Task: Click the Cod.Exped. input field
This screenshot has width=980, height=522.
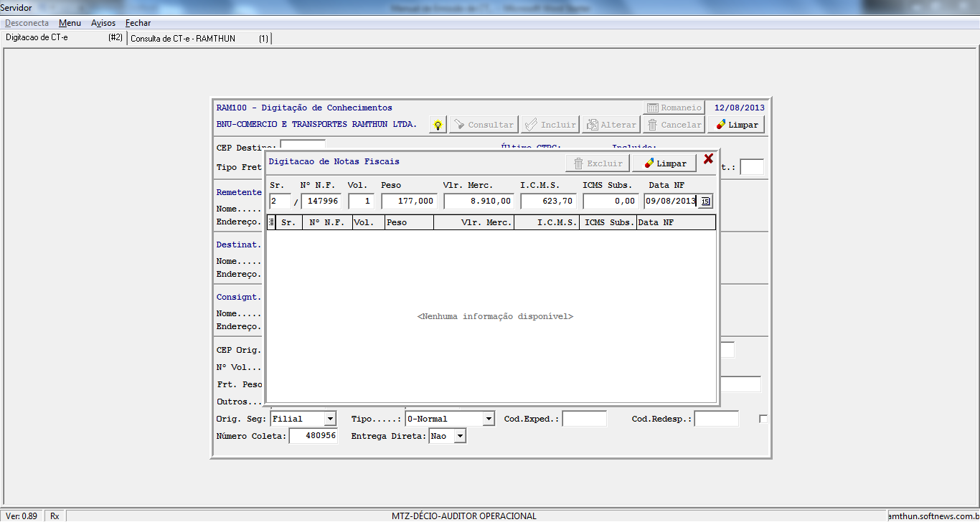Action: pyautogui.click(x=584, y=419)
